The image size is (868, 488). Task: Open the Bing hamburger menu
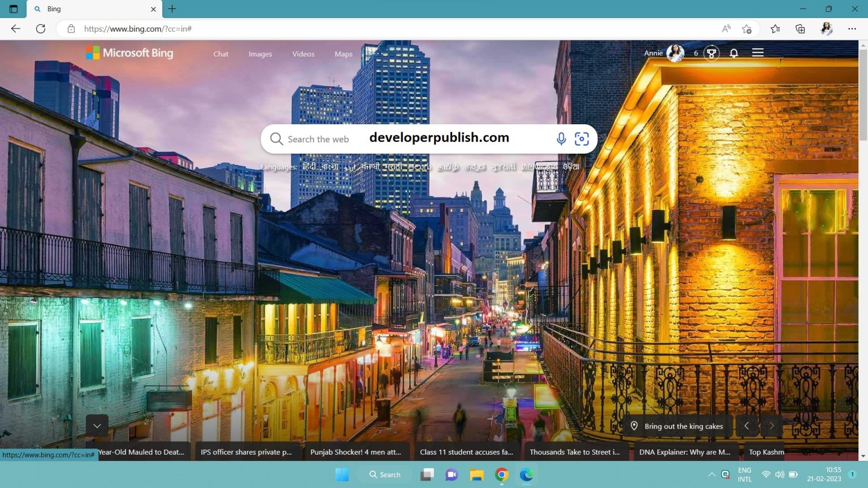tap(758, 53)
